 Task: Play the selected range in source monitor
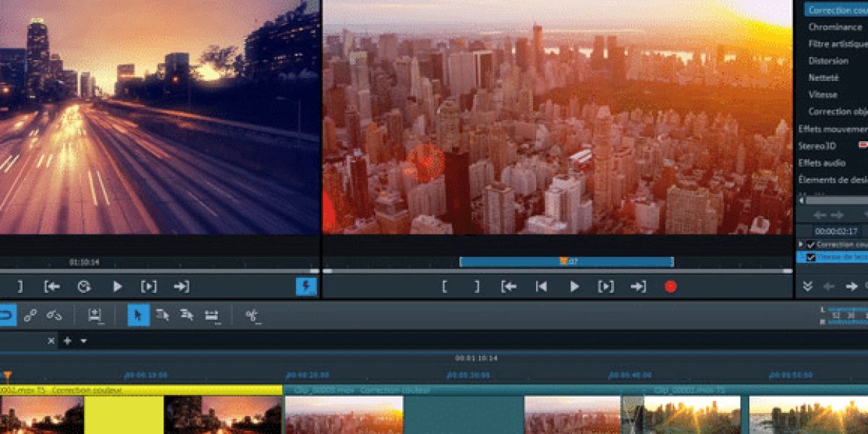point(149,286)
